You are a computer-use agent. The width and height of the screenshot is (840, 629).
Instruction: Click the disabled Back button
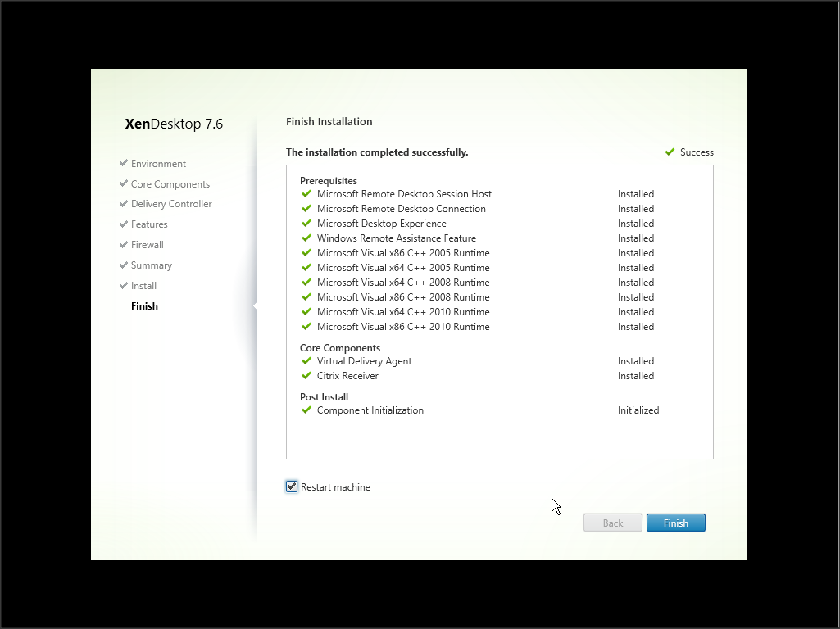pyautogui.click(x=612, y=523)
